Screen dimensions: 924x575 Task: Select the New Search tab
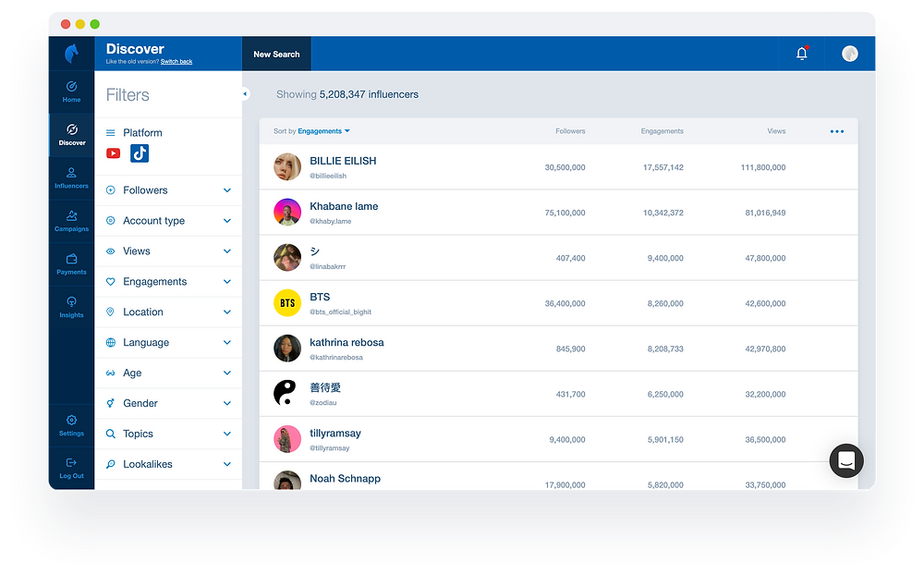click(x=276, y=54)
